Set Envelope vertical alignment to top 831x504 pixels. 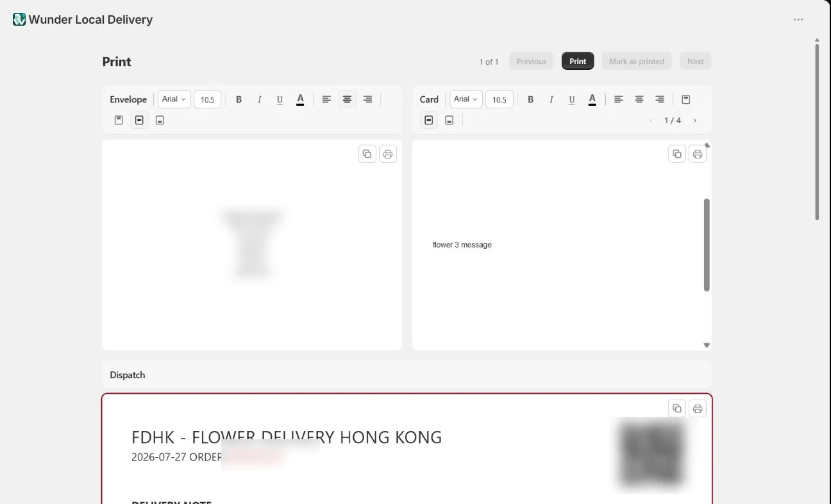click(119, 120)
